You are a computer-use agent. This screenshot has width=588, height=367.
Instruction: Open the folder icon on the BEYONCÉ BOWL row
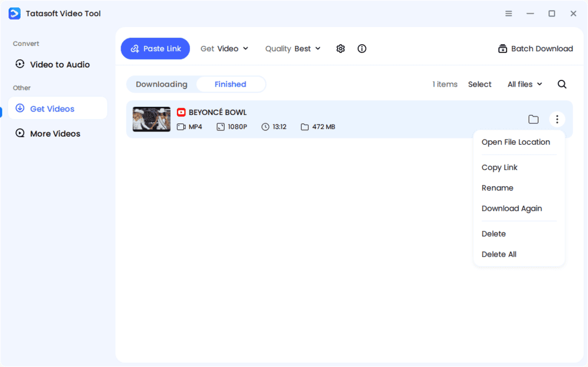(x=533, y=119)
